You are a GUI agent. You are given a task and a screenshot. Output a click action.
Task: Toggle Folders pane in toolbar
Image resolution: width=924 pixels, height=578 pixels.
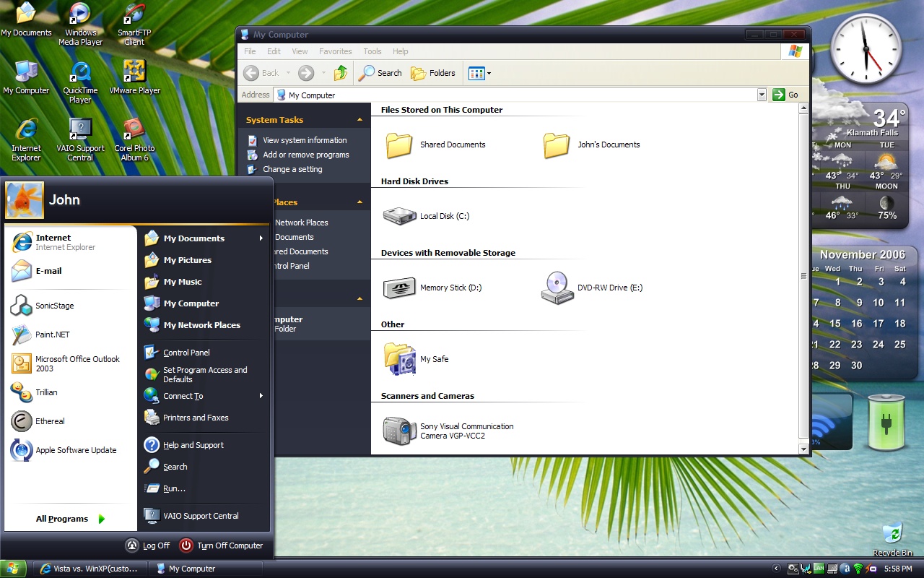coord(433,73)
